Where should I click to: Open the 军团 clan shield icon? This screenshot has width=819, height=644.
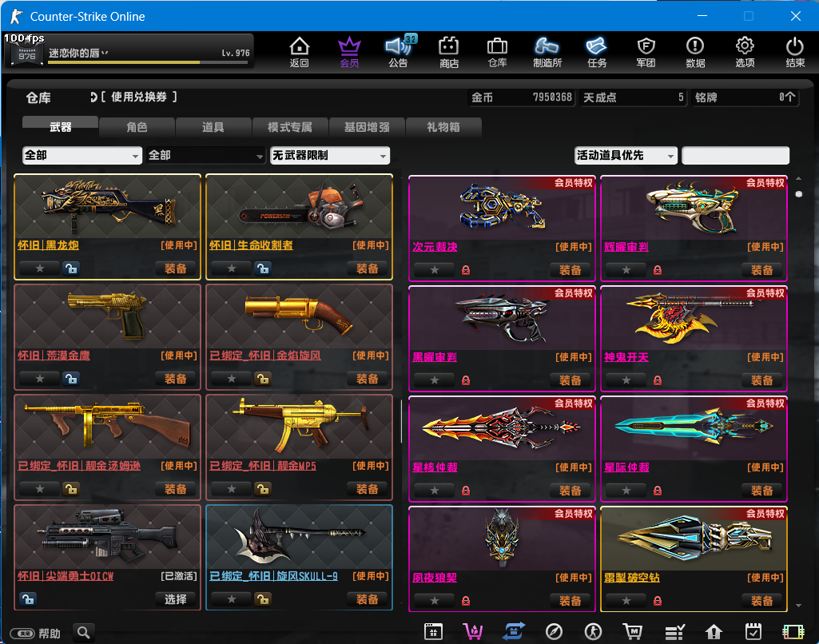click(x=646, y=52)
